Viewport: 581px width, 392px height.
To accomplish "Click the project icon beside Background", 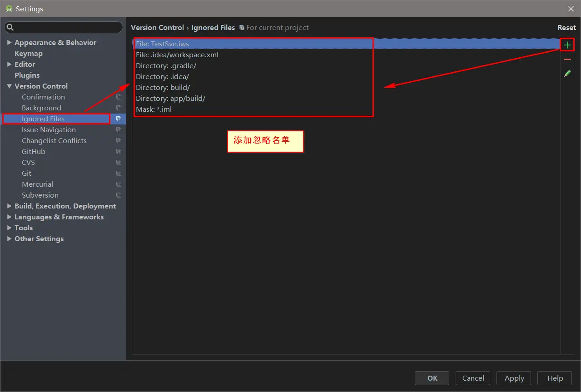I will [x=119, y=108].
